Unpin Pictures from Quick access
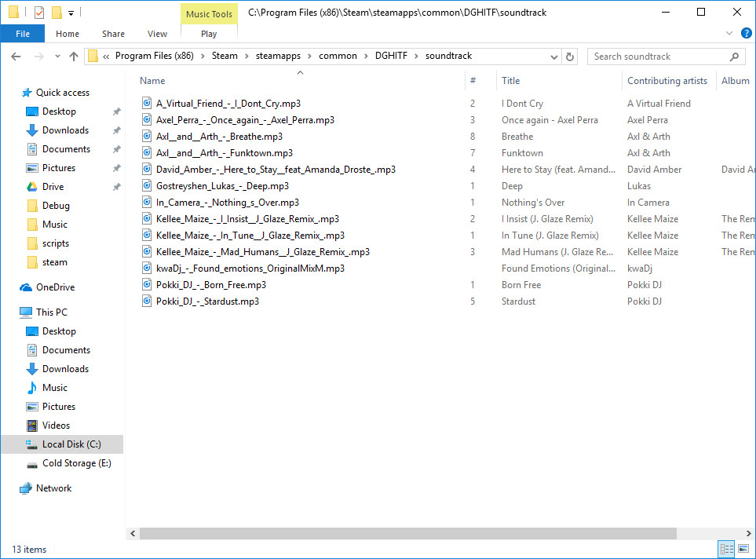This screenshot has height=559, width=756. [116, 168]
